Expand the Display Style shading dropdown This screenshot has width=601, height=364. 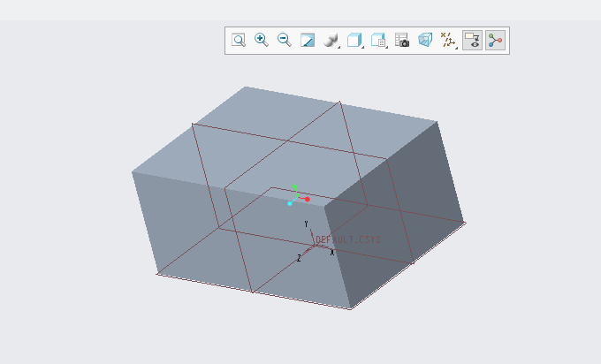332,40
